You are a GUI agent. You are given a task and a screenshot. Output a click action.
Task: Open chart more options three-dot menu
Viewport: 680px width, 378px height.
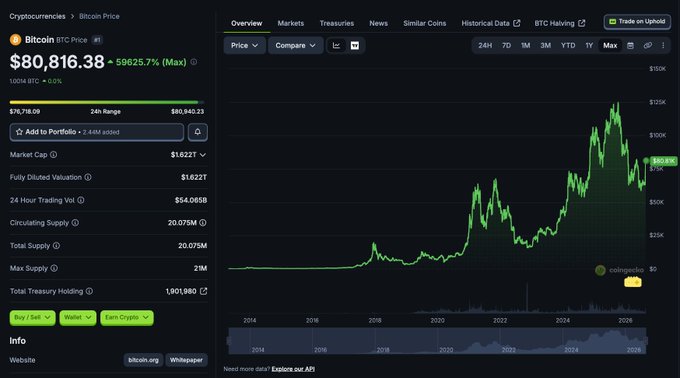(x=663, y=46)
